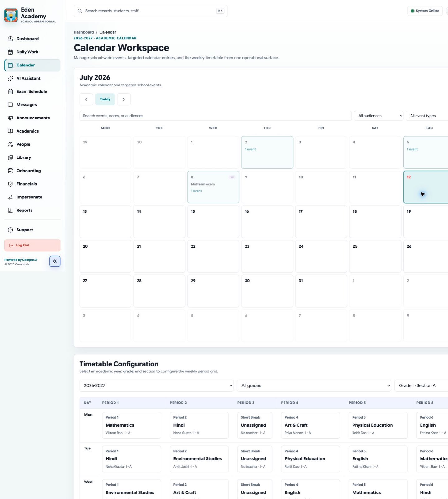This screenshot has height=499, width=448.
Task: Select July 31 in the calendar
Action: 321,291
